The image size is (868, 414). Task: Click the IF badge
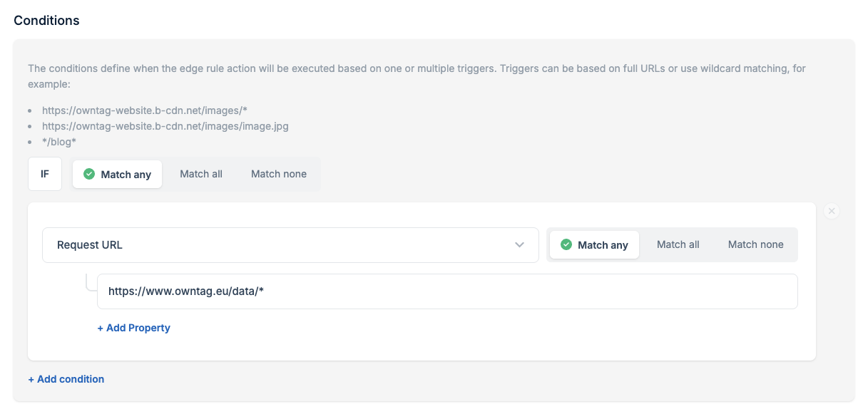45,174
